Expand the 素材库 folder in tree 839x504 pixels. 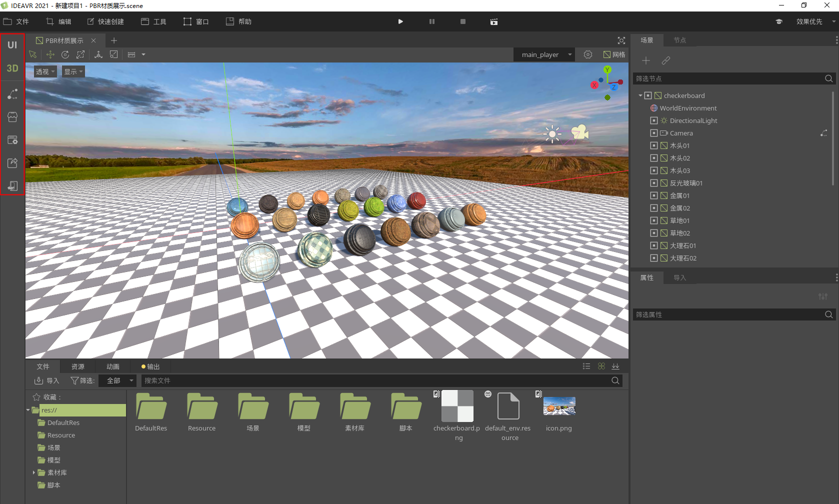pyautogui.click(x=34, y=472)
